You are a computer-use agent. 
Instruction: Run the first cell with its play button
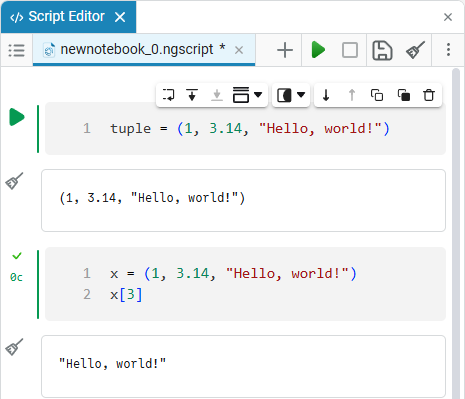coord(17,117)
